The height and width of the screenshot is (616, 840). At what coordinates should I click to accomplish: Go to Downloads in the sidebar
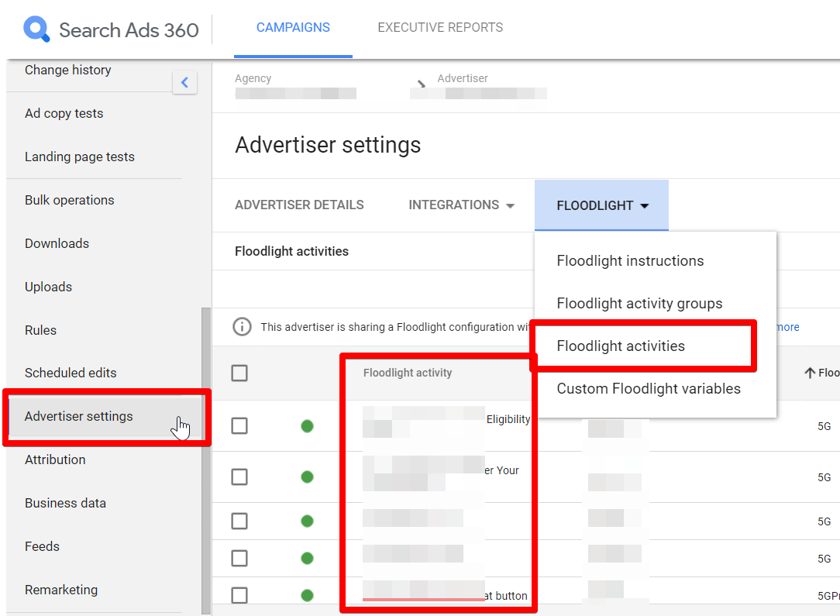(x=57, y=244)
